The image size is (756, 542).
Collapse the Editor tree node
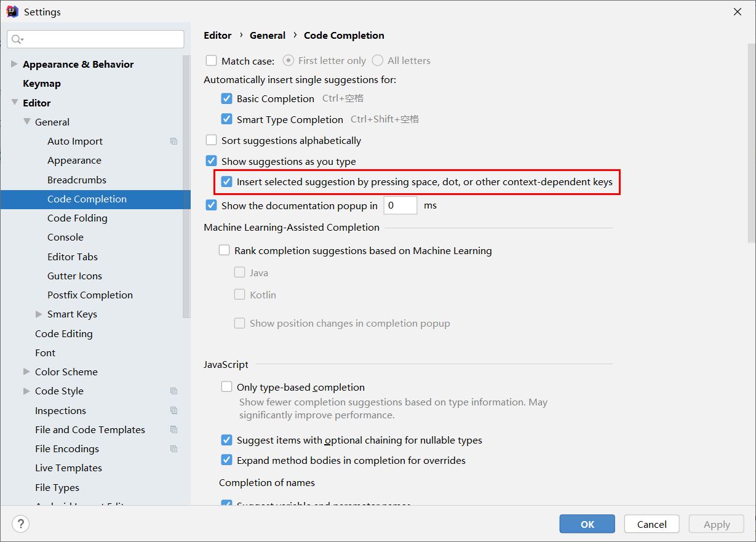(x=14, y=103)
